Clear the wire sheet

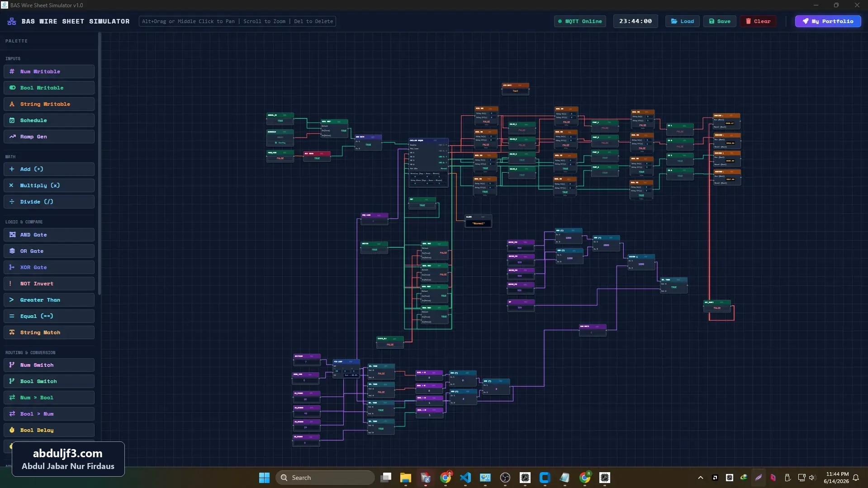(758, 21)
